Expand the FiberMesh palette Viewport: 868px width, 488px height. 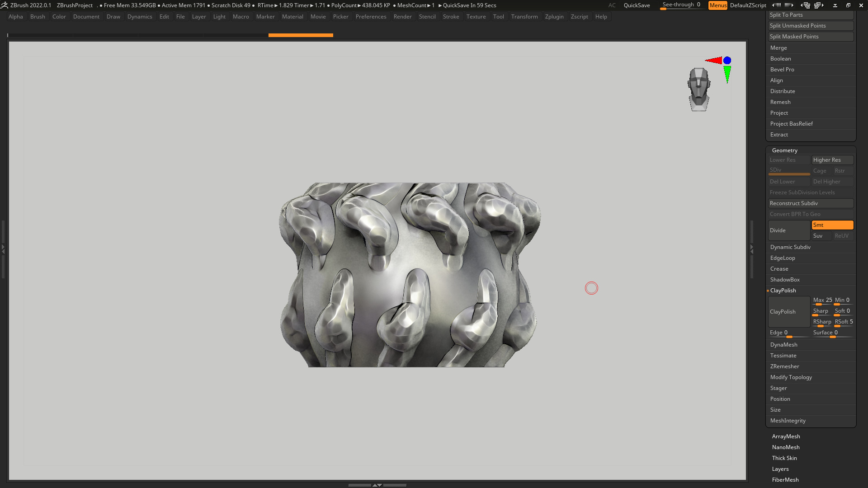click(x=785, y=480)
